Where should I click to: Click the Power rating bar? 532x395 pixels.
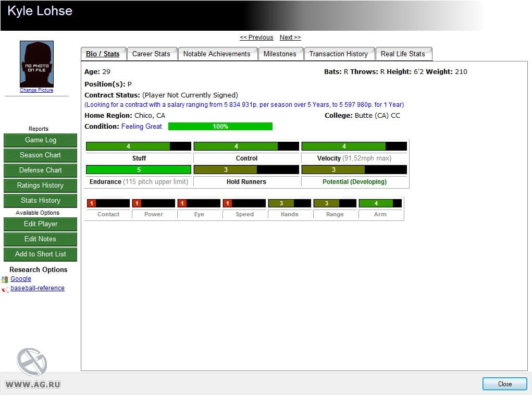[x=153, y=203]
